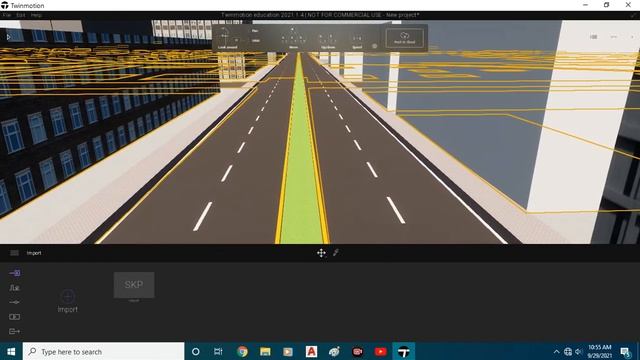Click the Move navigation keys control
640x360 pixels.
[x=293, y=38]
